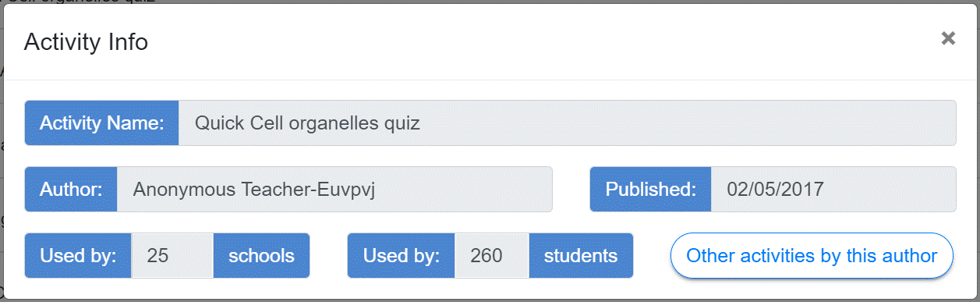
Task: Click the Anonymous Teacher-Euvpvj text
Action: click(x=254, y=189)
